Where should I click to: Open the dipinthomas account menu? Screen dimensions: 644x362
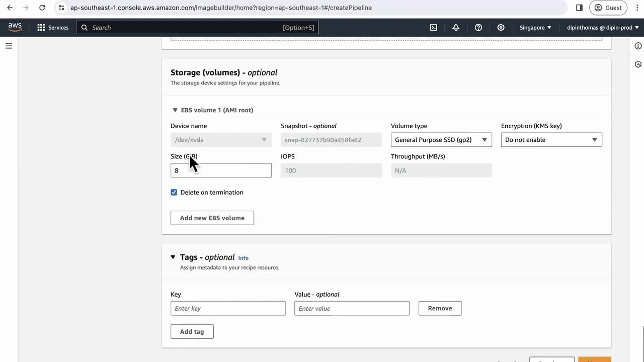click(602, 28)
